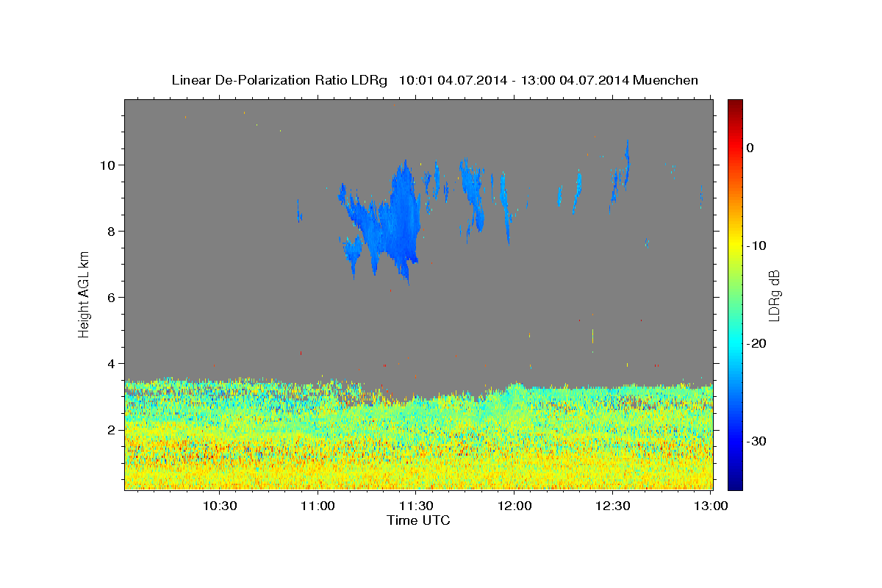Click the 12:00 time tick label
The width and height of the screenshot is (882, 588).
(x=514, y=506)
